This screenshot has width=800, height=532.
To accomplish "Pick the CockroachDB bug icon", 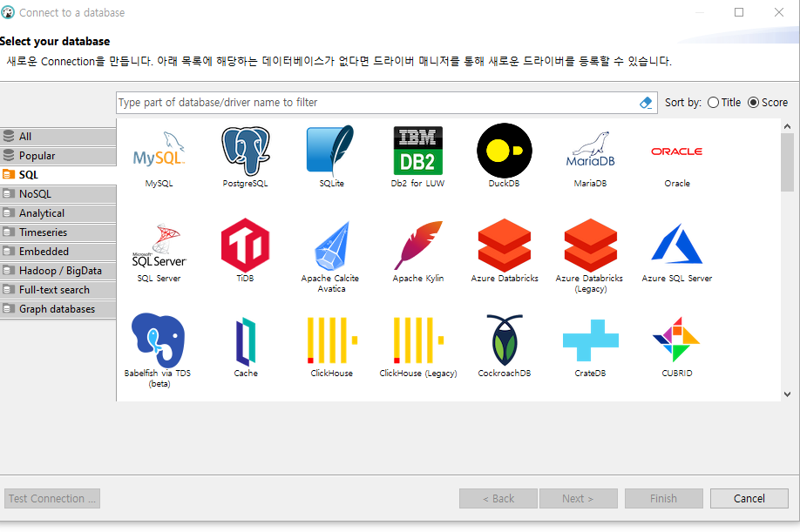I will [x=504, y=340].
